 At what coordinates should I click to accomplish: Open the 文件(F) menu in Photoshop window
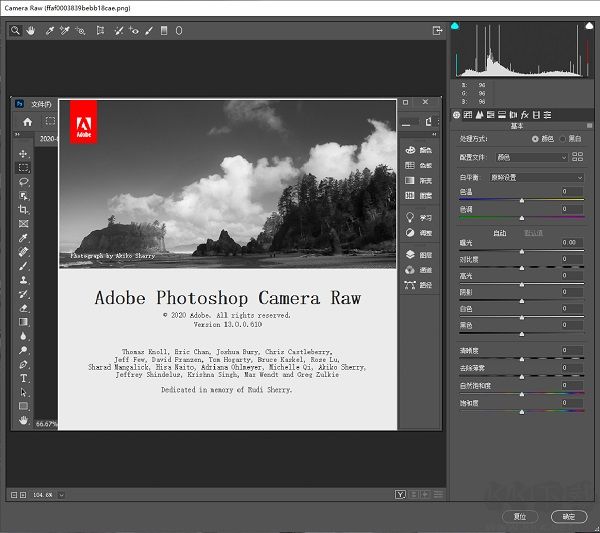[40, 103]
